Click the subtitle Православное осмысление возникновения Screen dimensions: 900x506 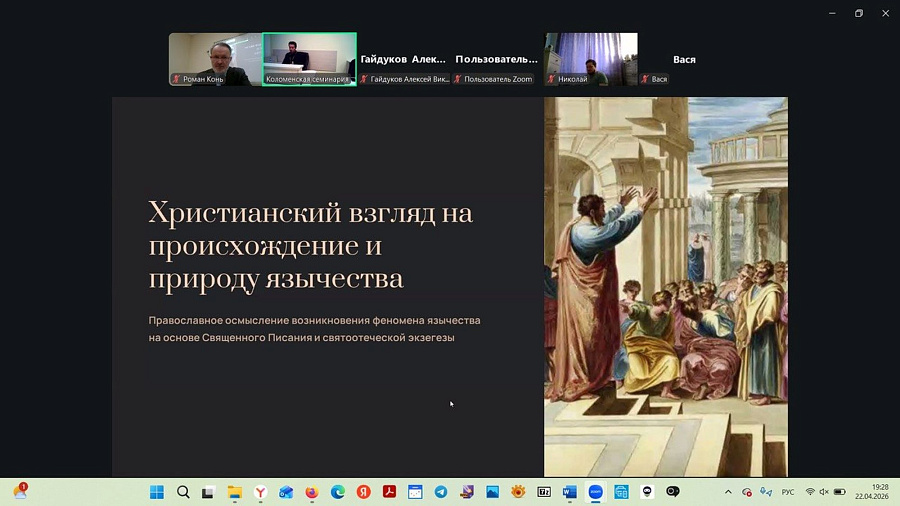[x=315, y=329]
